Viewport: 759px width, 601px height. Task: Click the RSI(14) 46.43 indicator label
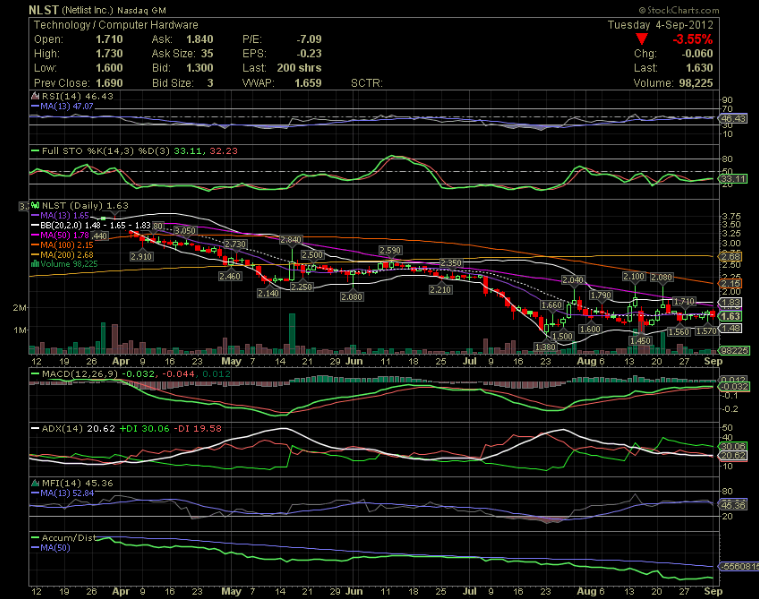click(x=77, y=96)
